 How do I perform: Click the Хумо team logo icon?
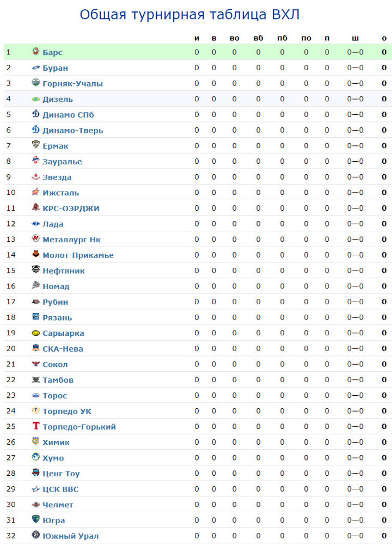point(36,457)
